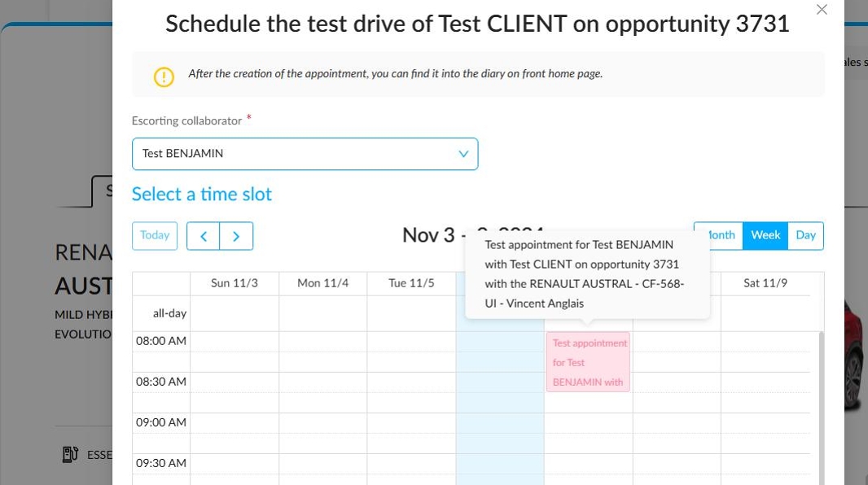Close the test drive scheduling dialog
Image resolution: width=868 pixels, height=485 pixels.
coord(822,10)
